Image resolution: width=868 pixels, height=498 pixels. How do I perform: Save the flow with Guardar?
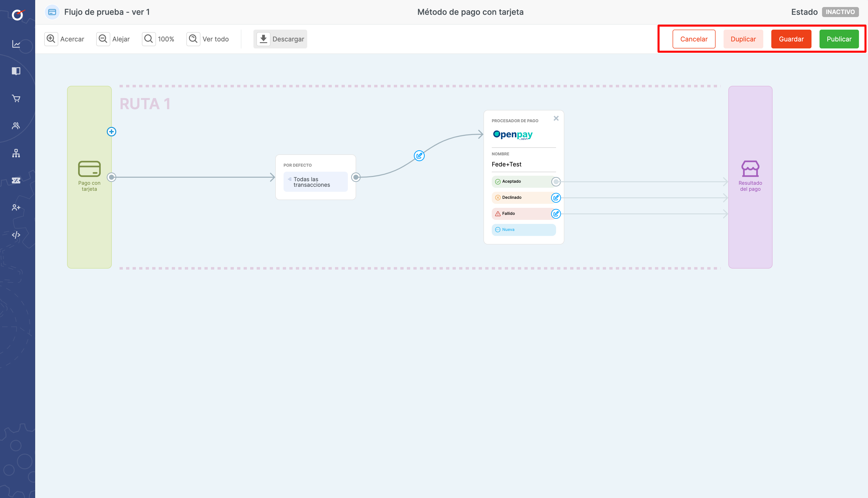(791, 39)
